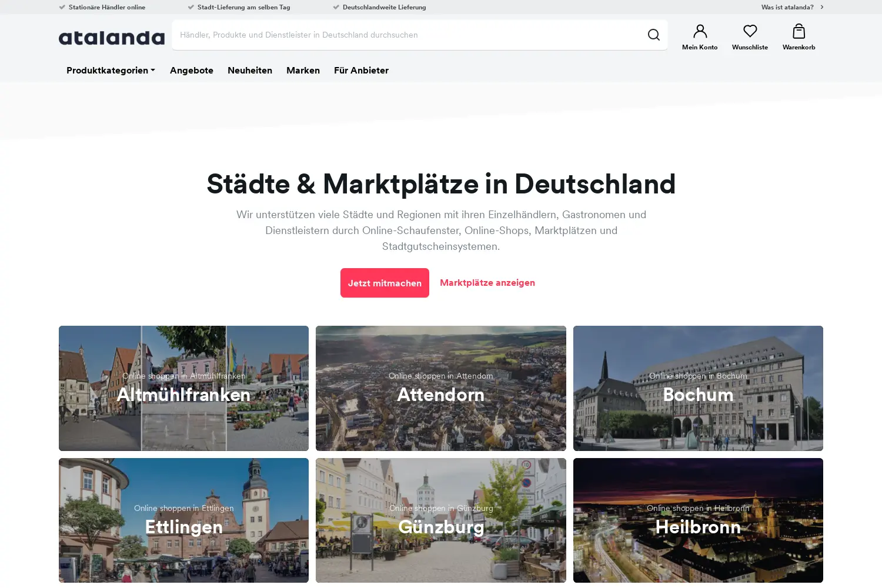
Task: Click the Deutschlandweite Lieferung text
Action: click(x=385, y=7)
